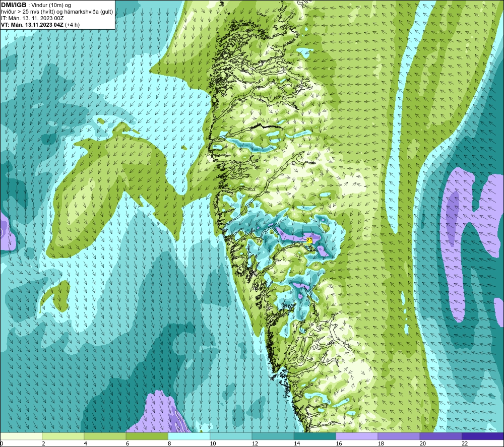Viewport: 504px width, 447px height.
Task: Click the legend scale label "14"
Action: (x=297, y=444)
